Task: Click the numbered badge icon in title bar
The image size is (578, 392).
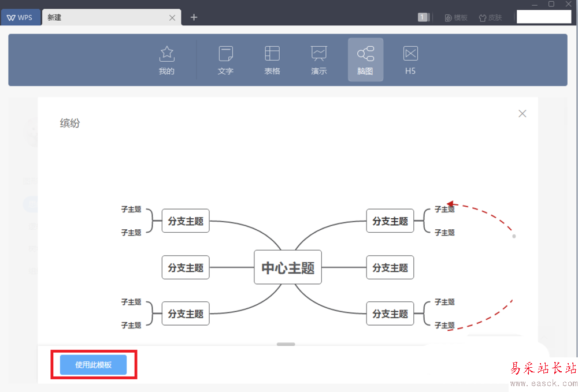Action: point(424,17)
